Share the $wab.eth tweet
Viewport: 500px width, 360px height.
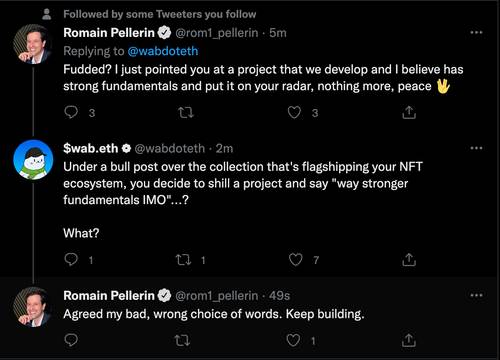pos(409,259)
